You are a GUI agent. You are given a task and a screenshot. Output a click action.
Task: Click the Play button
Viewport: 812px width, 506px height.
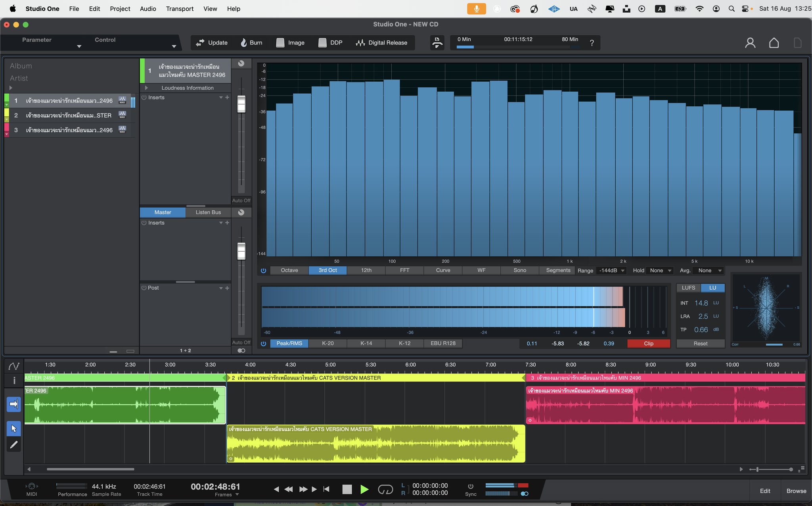[x=364, y=489]
